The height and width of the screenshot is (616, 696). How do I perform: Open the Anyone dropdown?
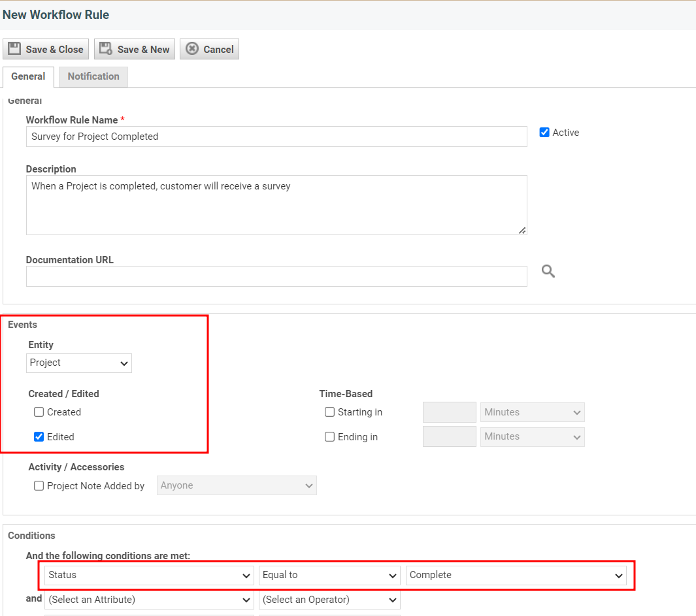point(237,485)
